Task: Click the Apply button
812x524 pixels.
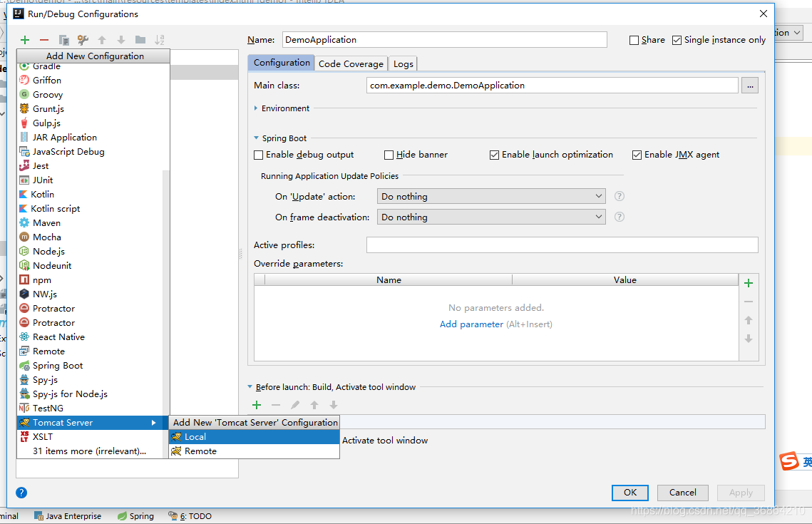Action: [741, 493]
